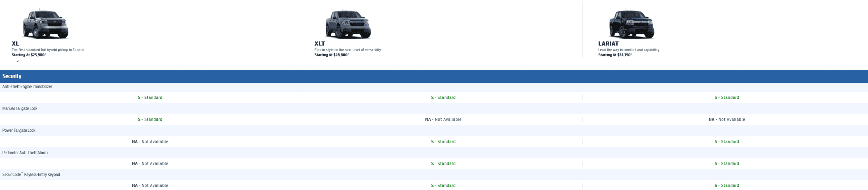Click LARIAT 'S - Standard' for Power Tailgate Lock
This screenshot has height=190, width=868.
click(x=727, y=142)
